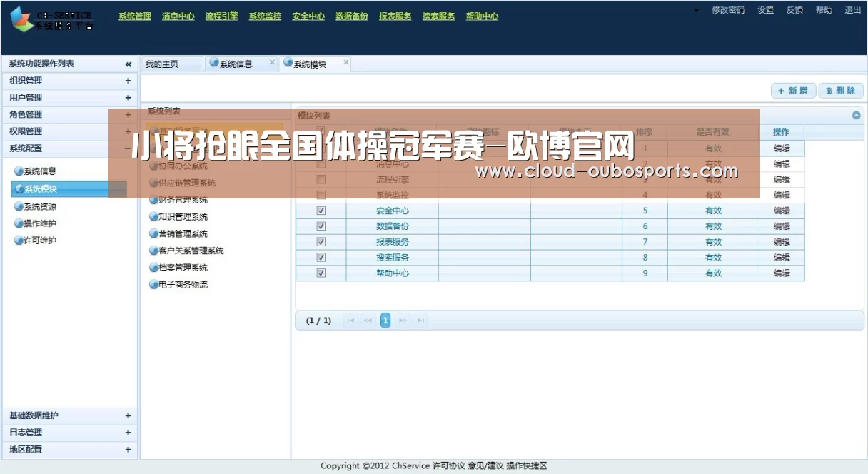Screen dimensions: 868x474
Task: Go to last page in pagination bar
Action: 420,321
